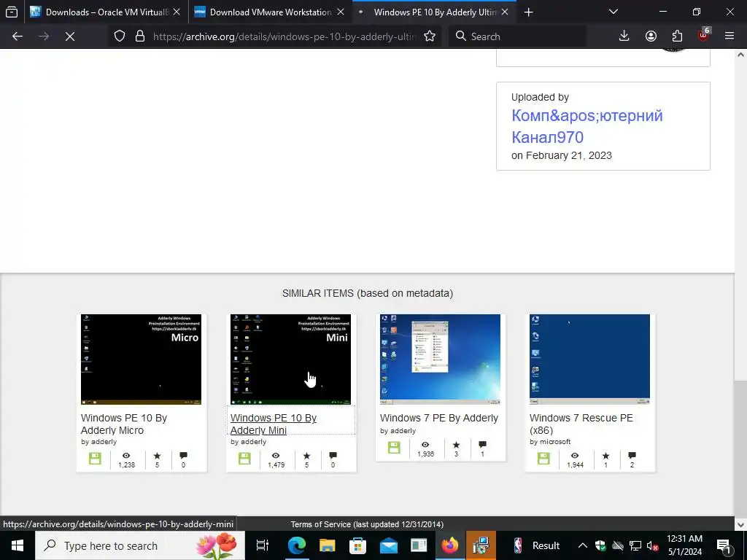Open Microsoft Store from taskbar
This screenshot has height=560, width=747.
357,545
